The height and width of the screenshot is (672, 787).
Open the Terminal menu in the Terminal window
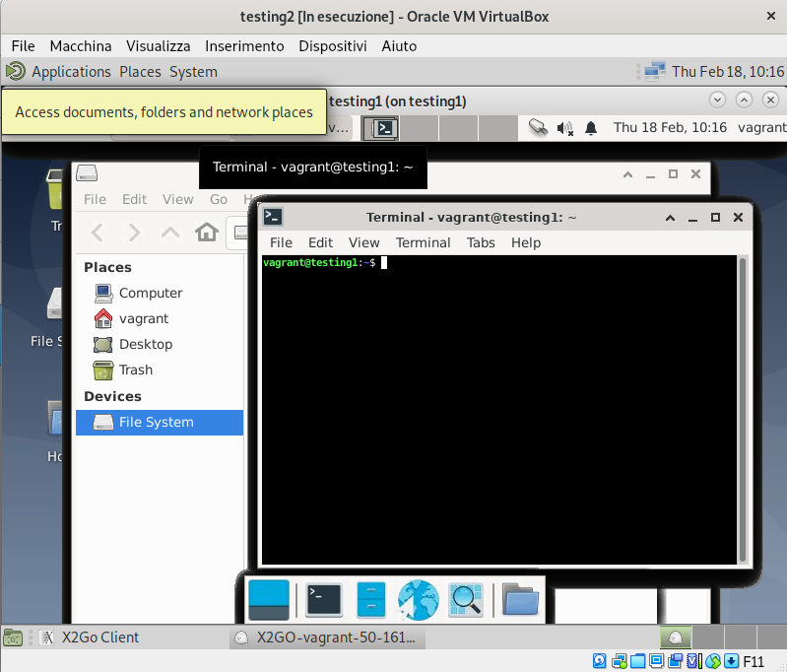click(424, 243)
